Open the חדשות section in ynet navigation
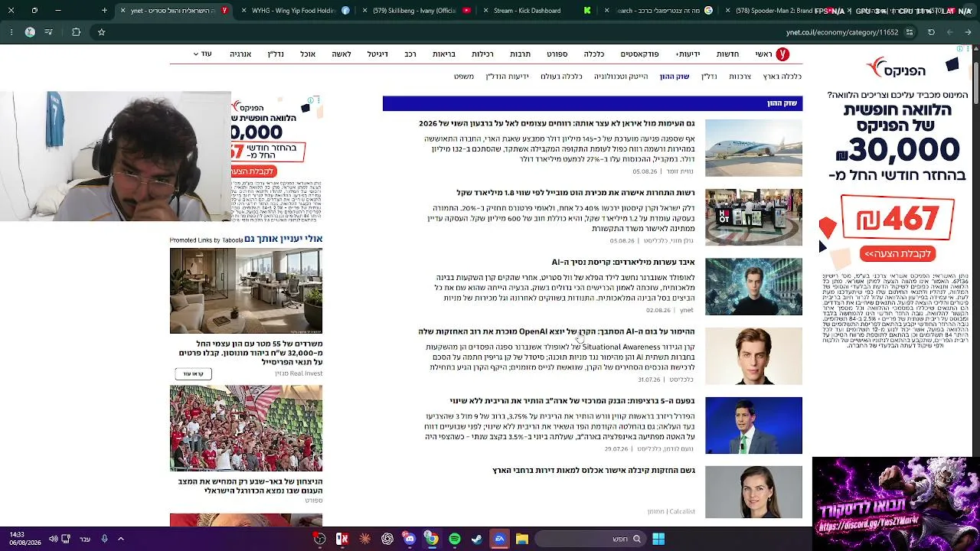The height and width of the screenshot is (551, 980). pyautogui.click(x=727, y=54)
